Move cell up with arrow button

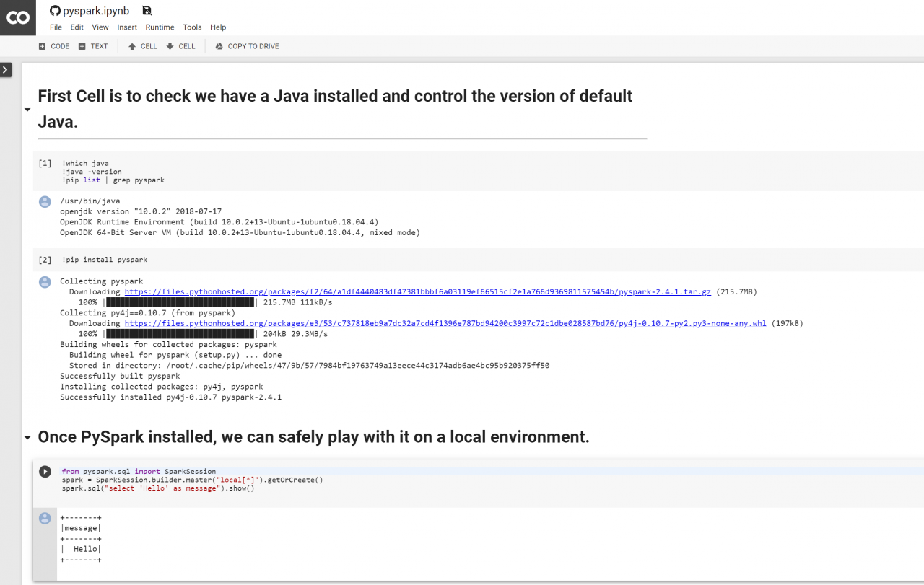pyautogui.click(x=142, y=46)
